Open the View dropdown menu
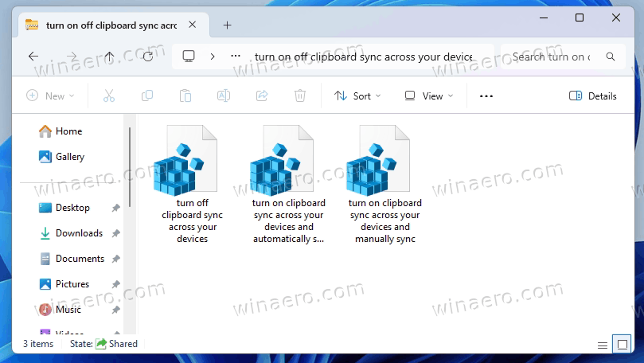Screen dimensions: 644x363 coord(429,96)
